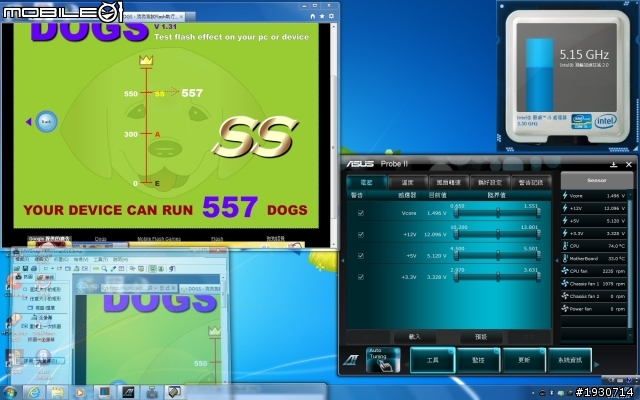
Task: Uncheck the Vcore warning checkbox
Action: (x=361, y=213)
